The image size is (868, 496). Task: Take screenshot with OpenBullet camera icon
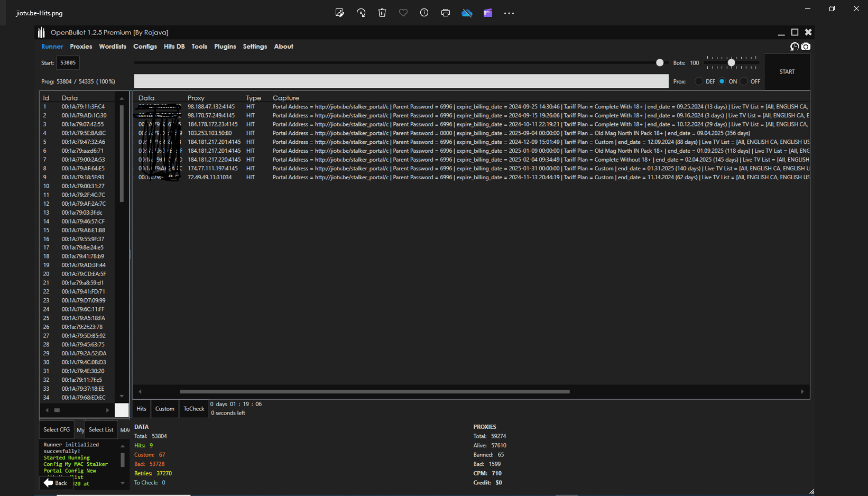point(806,47)
